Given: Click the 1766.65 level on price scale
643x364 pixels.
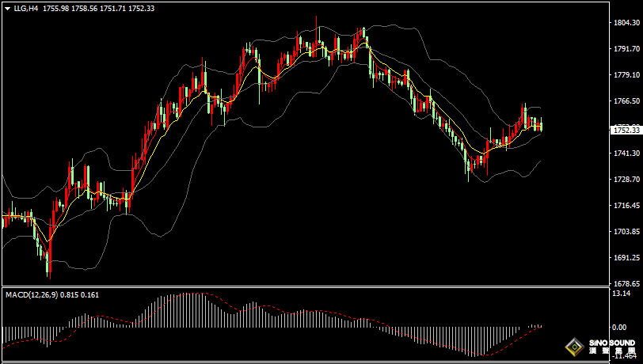Looking at the screenshot, I should 626,101.
